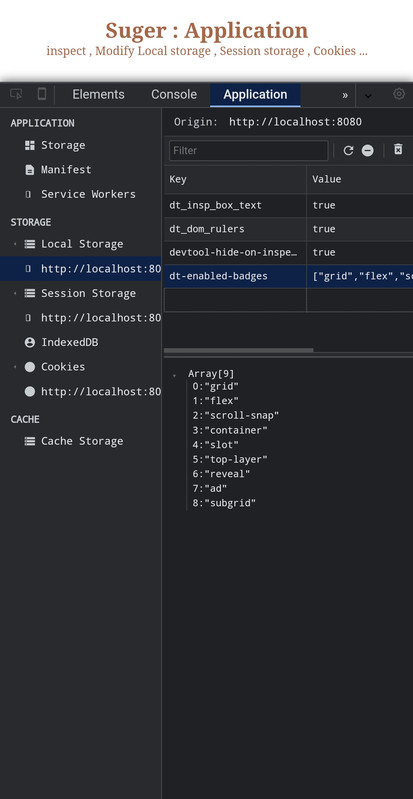Sort by the Value column header
Screen dimensions: 413x799
[360, 179]
